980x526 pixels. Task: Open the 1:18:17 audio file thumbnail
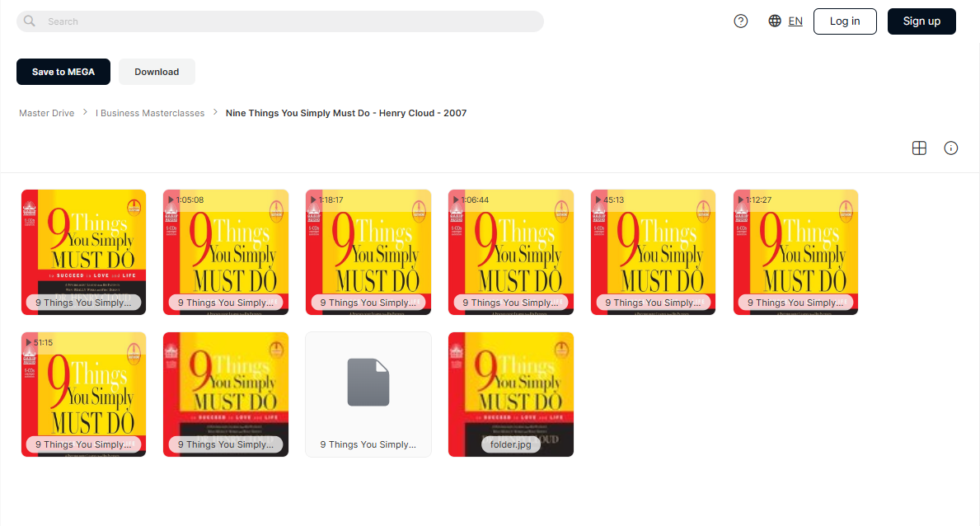pos(368,252)
